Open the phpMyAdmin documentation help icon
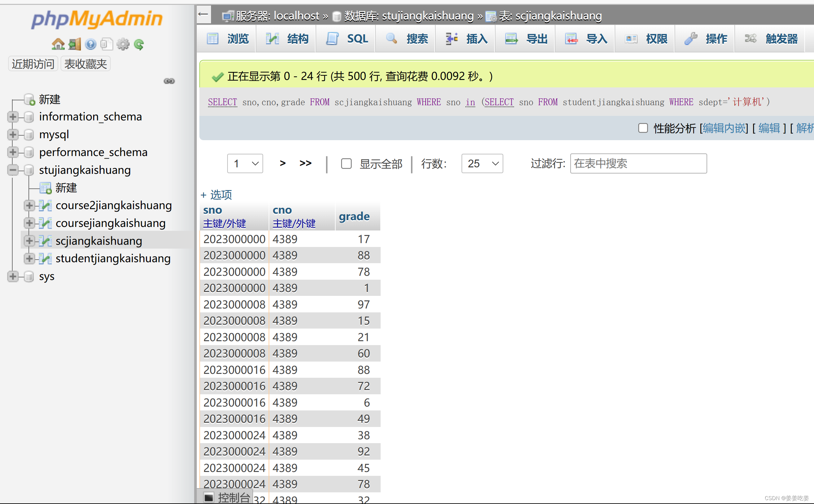 (91, 44)
